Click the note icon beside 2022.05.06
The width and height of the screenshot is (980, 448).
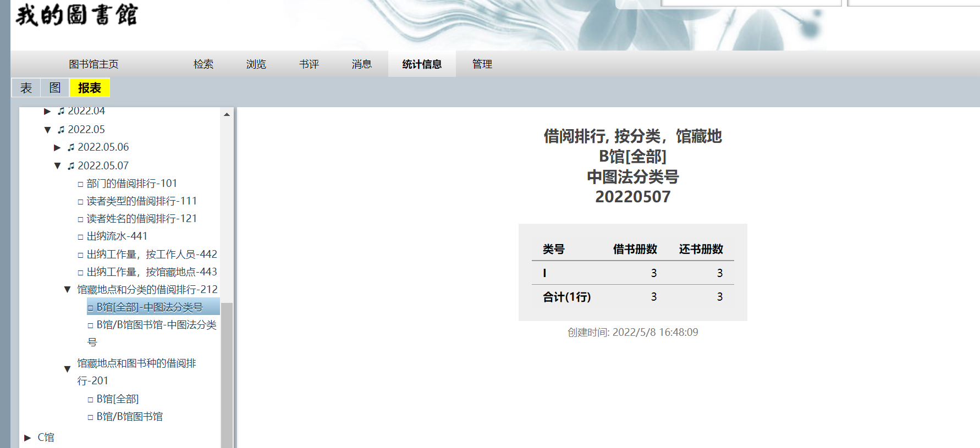tap(71, 147)
